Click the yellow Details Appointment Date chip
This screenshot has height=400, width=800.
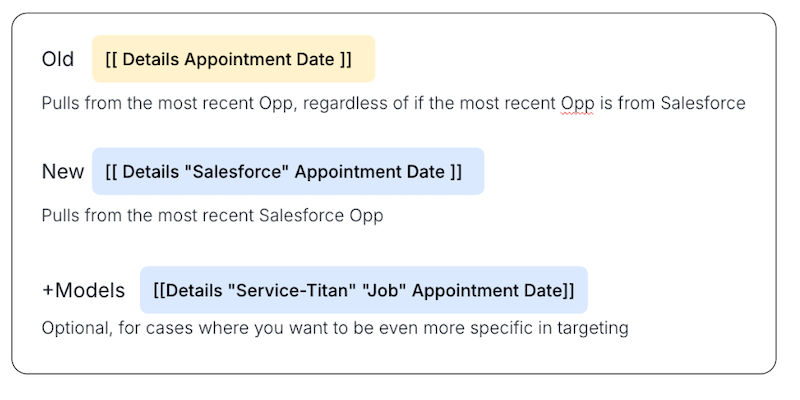pos(233,59)
